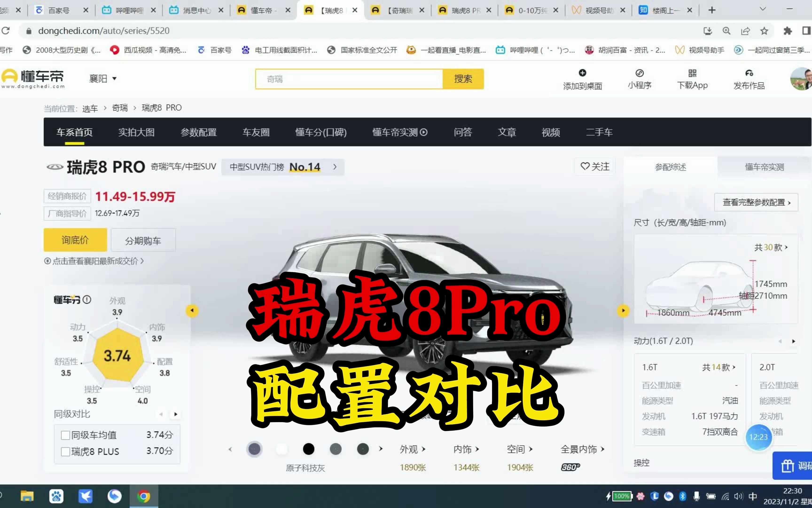This screenshot has width=812, height=508.
Task: Open 奇瑞 breadcrumb link
Action: [x=120, y=108]
